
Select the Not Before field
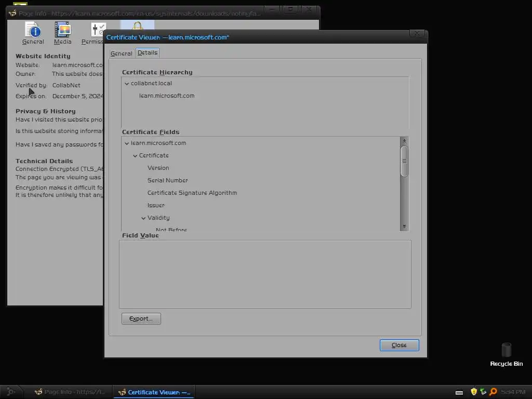pos(171,229)
